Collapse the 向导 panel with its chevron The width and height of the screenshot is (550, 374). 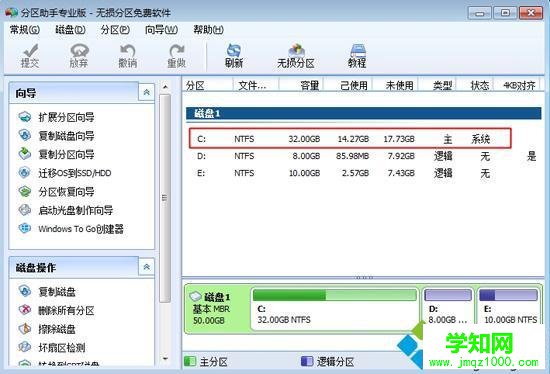coord(147,92)
